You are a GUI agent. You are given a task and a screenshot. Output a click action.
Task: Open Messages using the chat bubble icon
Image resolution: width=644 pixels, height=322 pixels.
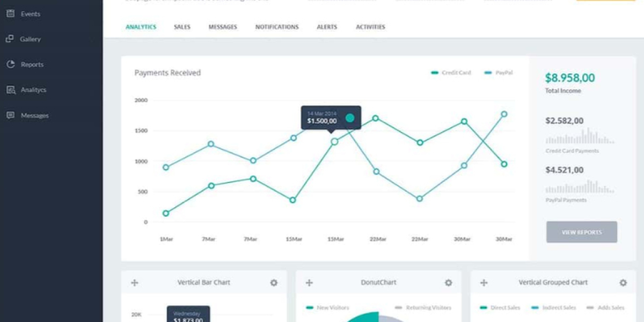click(10, 115)
